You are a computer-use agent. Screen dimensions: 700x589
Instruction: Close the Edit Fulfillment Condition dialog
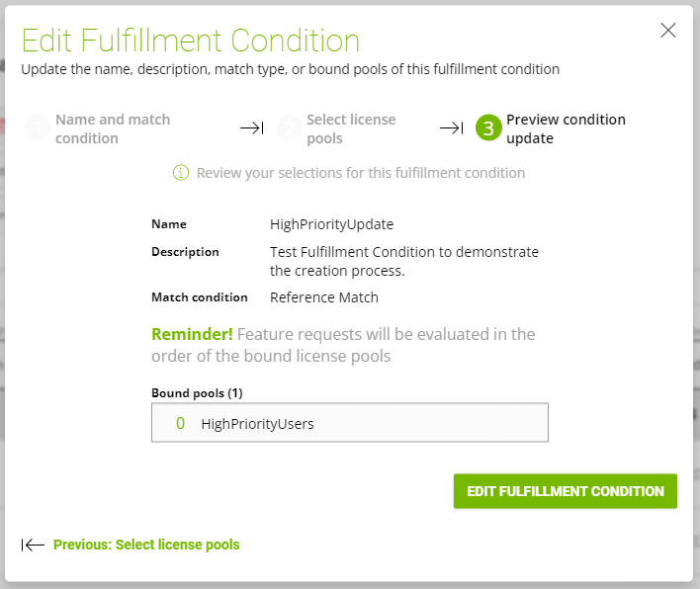click(x=668, y=31)
